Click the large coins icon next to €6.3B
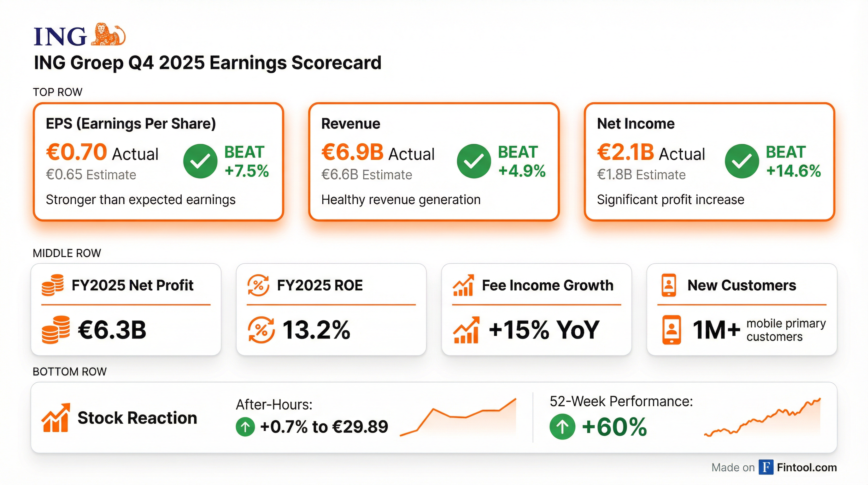Screen dimensions: 868x485 [x=56, y=330]
